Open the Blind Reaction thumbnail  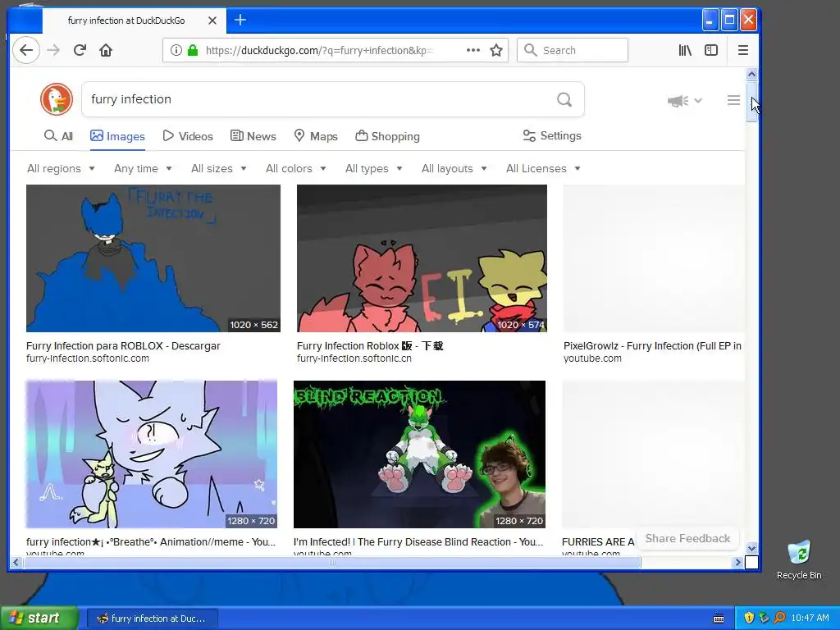pos(419,454)
